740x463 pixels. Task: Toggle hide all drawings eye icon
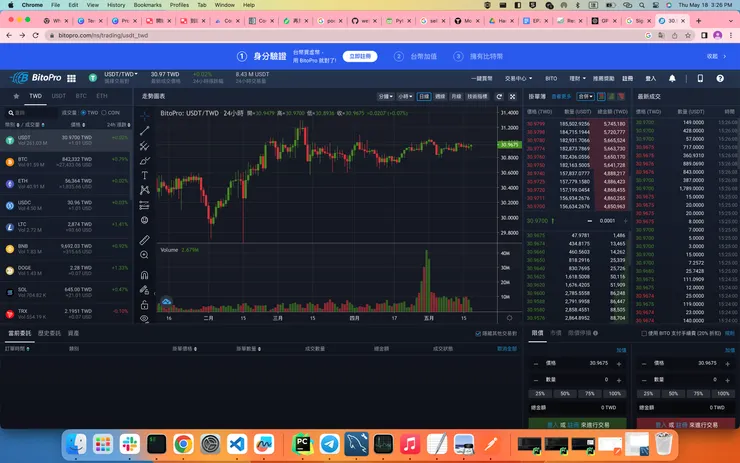[x=144, y=319]
